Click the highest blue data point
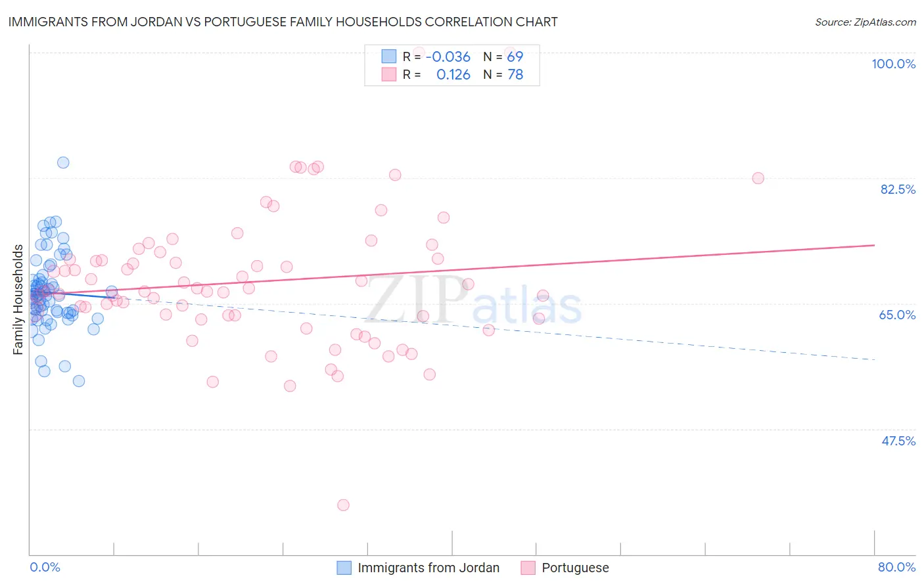 (x=63, y=162)
